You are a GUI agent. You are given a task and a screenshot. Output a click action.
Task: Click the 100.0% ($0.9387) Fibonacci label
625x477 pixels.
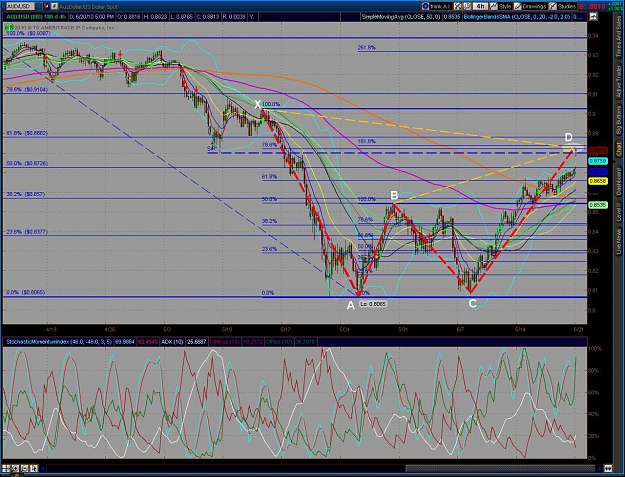27,34
